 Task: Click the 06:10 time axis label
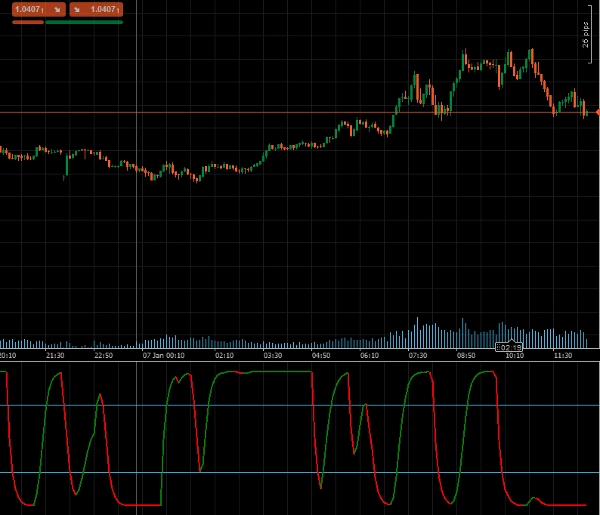369,355
